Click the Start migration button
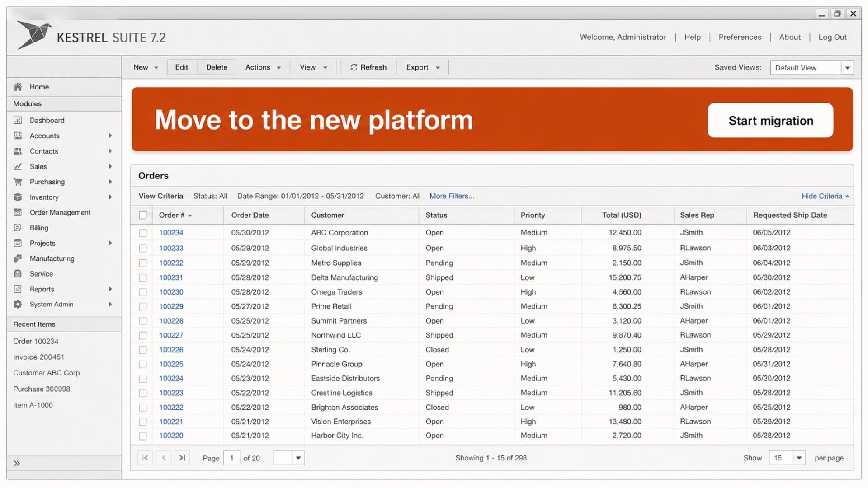868x488 pixels. pos(770,120)
